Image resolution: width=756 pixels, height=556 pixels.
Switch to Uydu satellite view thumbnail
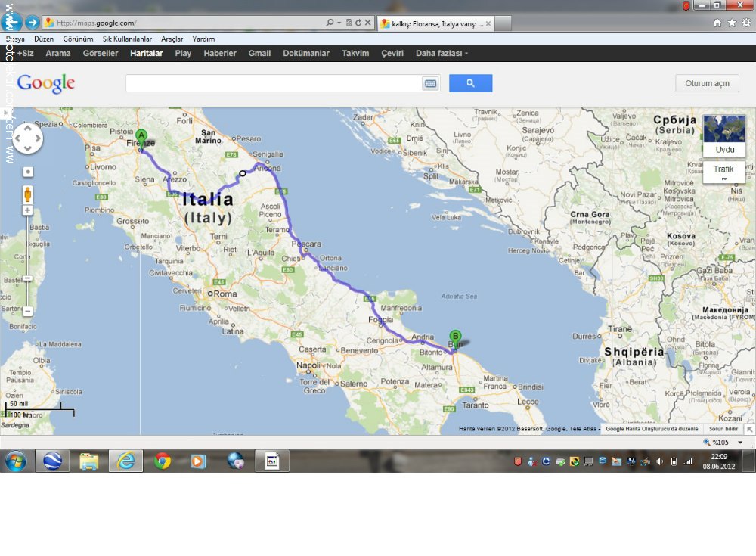pos(724,135)
